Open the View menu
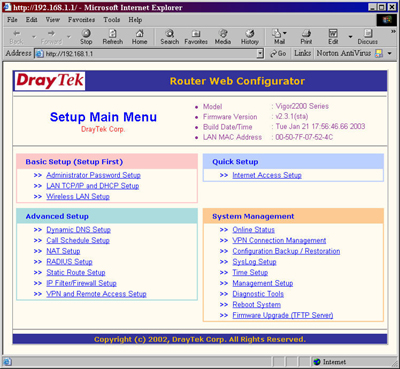Screen dimensions: 400x369 click(x=53, y=20)
